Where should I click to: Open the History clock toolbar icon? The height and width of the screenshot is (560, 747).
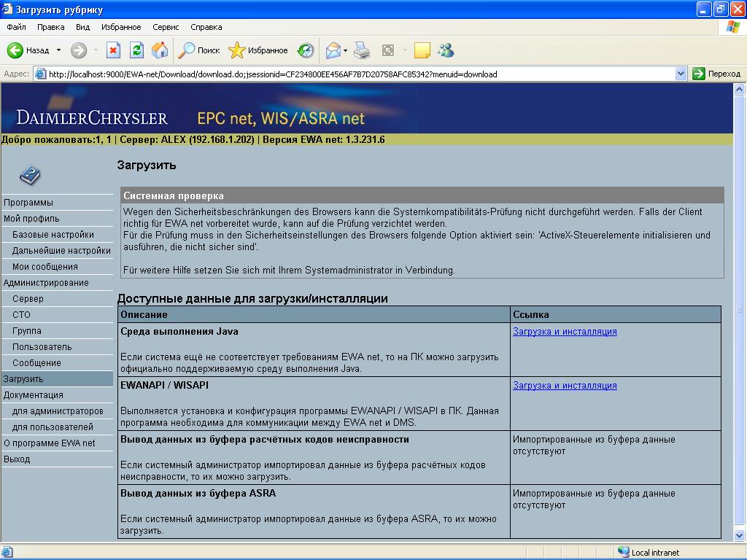tap(306, 50)
